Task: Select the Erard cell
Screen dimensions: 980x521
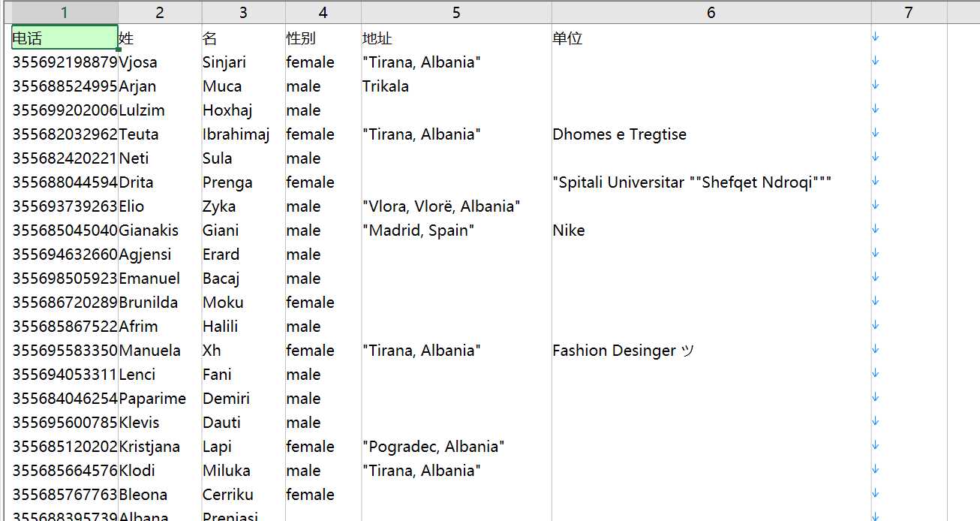Action: tap(244, 254)
